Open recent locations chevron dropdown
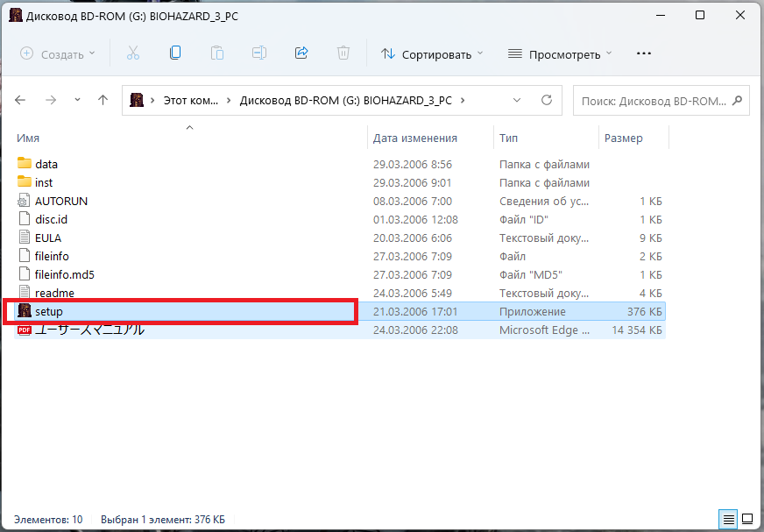Screen dimensions: 764x532 pyautogui.click(x=77, y=100)
